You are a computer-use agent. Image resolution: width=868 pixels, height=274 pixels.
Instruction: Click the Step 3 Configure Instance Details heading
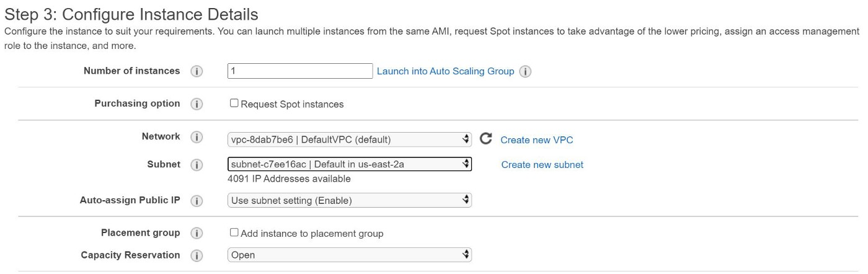[x=131, y=13]
